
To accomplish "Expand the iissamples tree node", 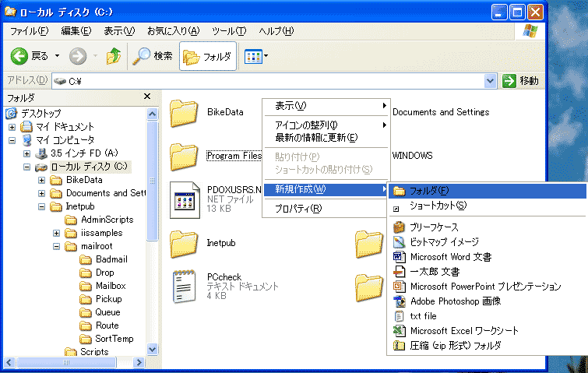I will coord(56,233).
